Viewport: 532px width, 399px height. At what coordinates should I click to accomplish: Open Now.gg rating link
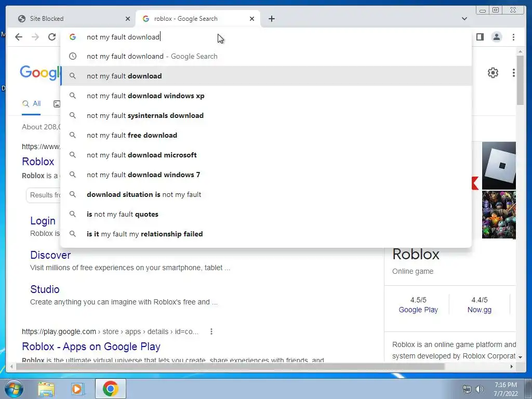tap(480, 310)
